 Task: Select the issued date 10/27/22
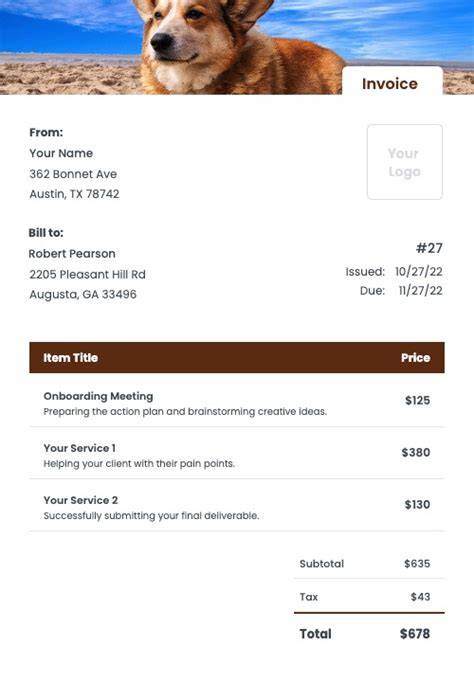(419, 271)
